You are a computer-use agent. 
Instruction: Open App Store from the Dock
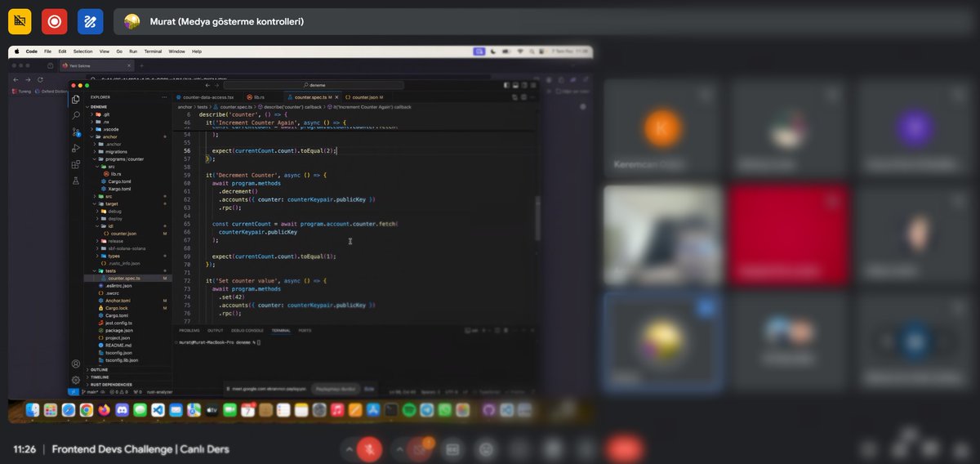(373, 410)
